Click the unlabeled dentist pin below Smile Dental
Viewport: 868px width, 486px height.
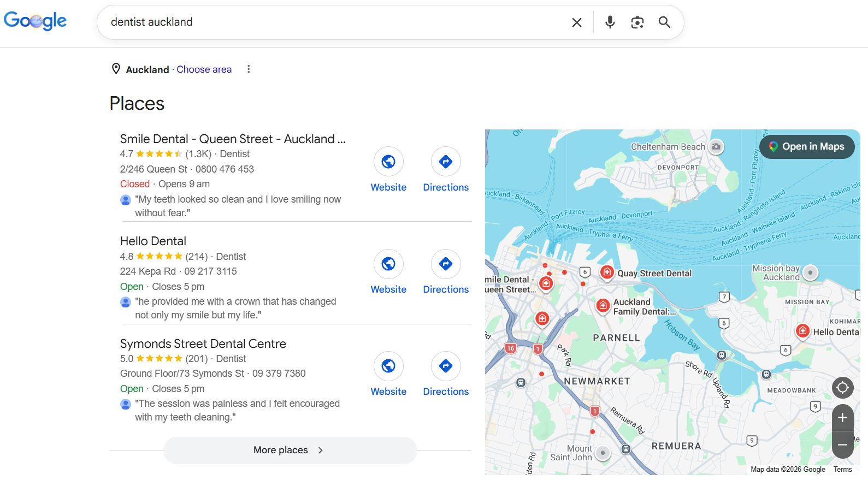point(542,318)
